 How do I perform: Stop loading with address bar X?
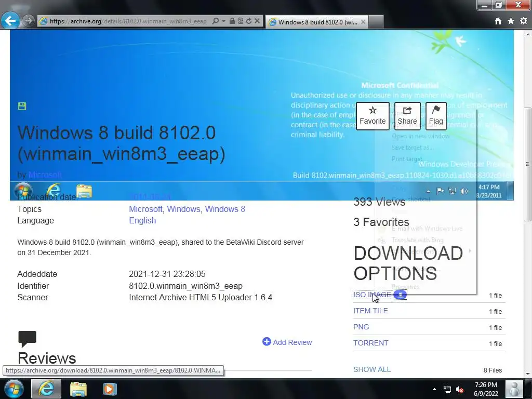(x=257, y=21)
